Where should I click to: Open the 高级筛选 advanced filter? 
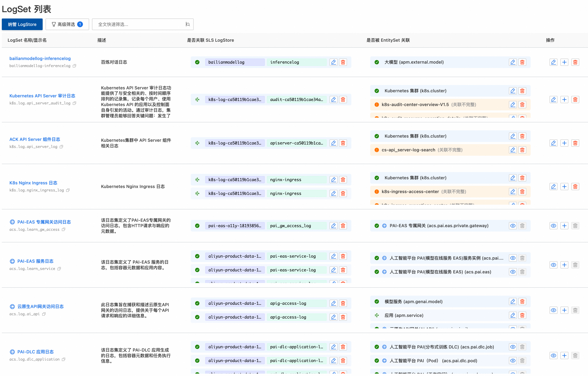pyautogui.click(x=67, y=24)
